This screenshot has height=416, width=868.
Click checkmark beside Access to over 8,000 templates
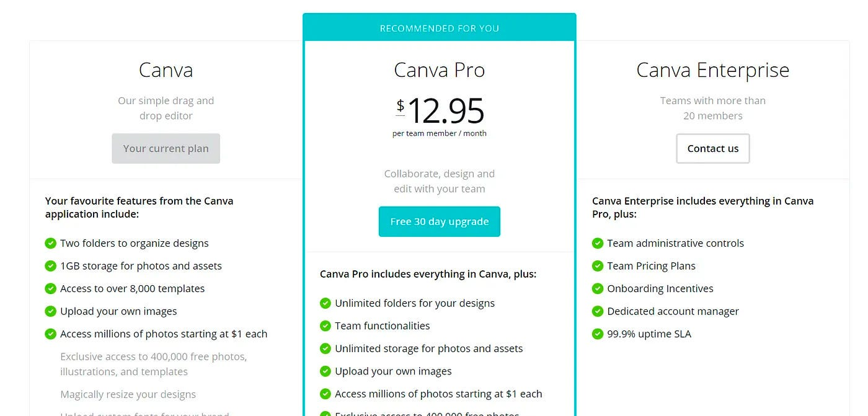(x=51, y=289)
